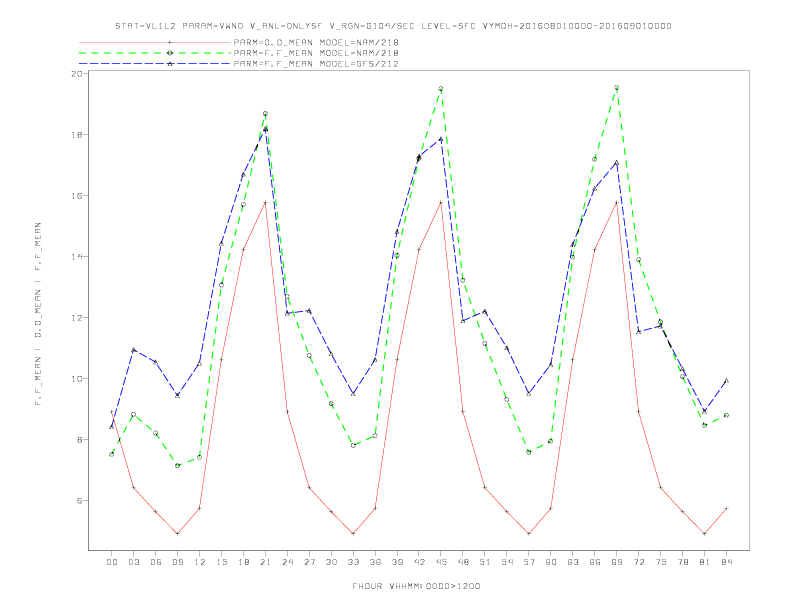The height and width of the screenshot is (612, 792).
Task: Click x-axis forecast hour tick 66
Action: 595,562
